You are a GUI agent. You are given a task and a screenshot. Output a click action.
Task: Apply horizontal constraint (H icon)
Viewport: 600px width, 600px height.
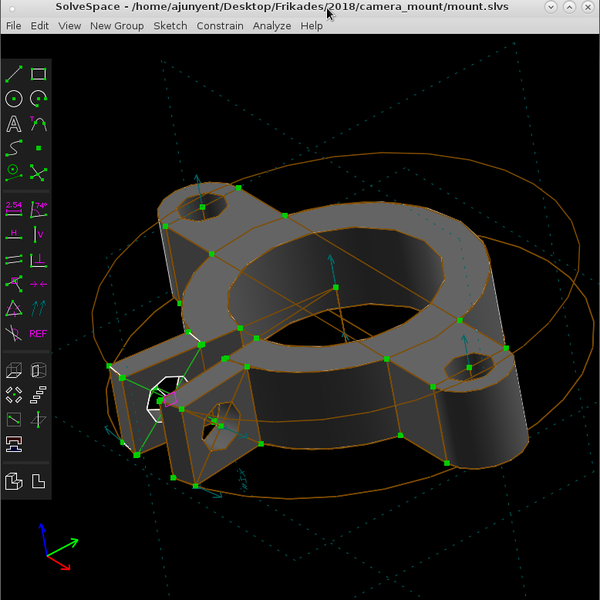pos(14,233)
